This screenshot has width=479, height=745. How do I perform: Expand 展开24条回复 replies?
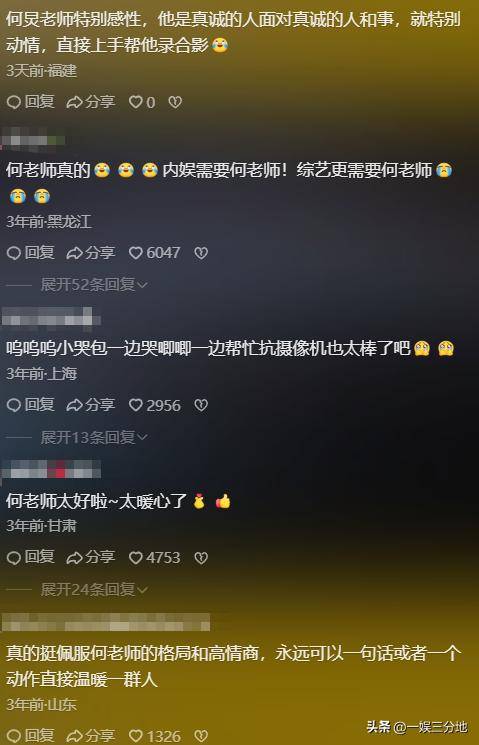click(94, 590)
